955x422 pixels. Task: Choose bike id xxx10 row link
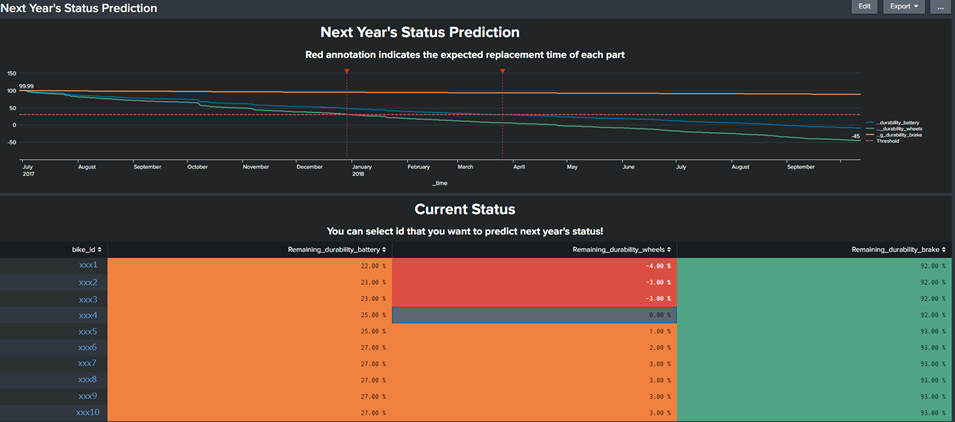(x=88, y=412)
